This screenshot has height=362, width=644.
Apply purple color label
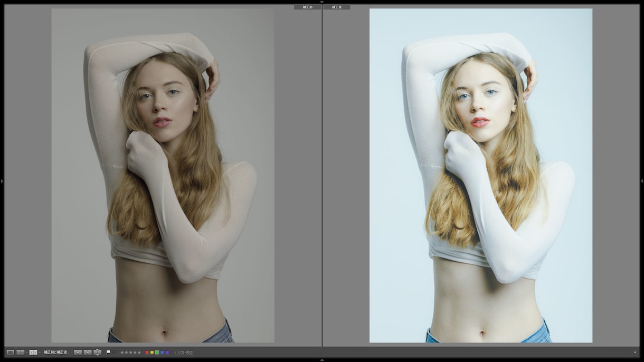pyautogui.click(x=167, y=352)
